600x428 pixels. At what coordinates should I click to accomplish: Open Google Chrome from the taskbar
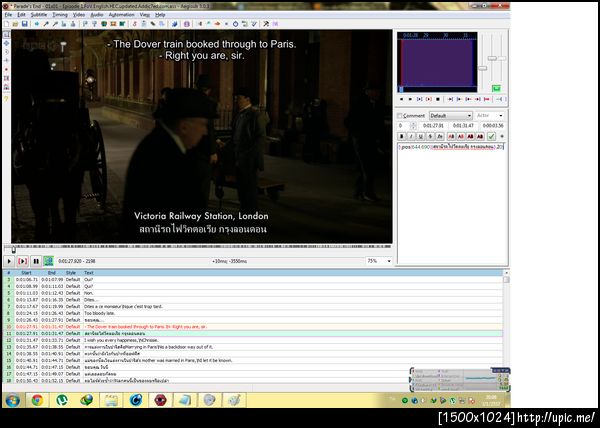pyautogui.click(x=37, y=400)
